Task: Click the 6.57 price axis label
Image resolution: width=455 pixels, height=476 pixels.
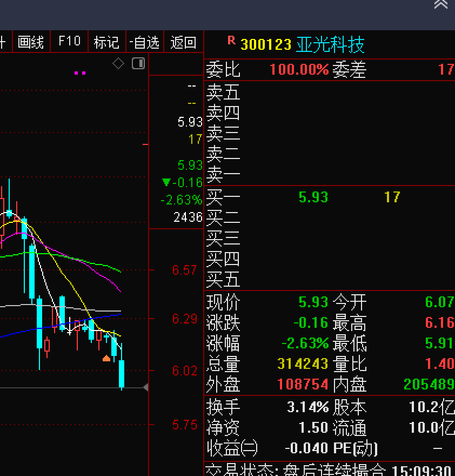Action: [x=184, y=270]
